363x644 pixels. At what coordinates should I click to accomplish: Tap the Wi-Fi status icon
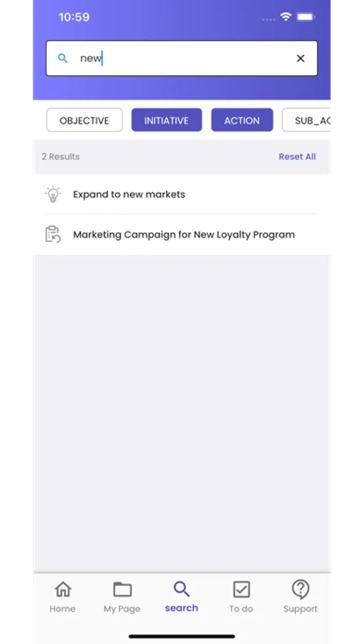pyautogui.click(x=286, y=17)
